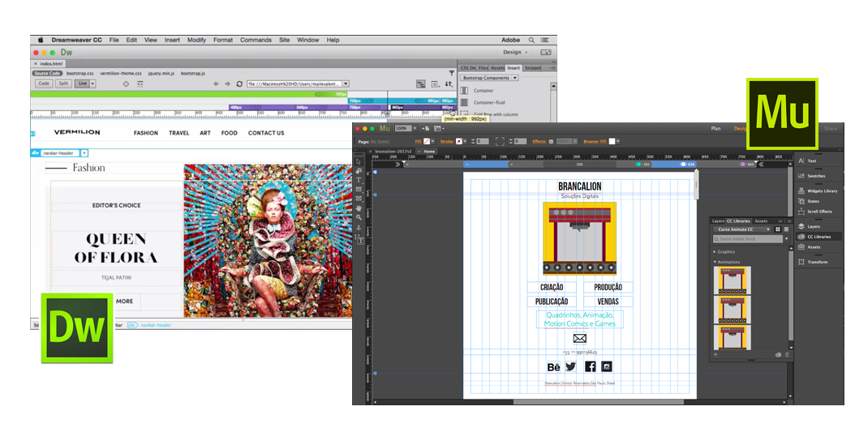Click the Fill color swatch in Muse

[426, 142]
